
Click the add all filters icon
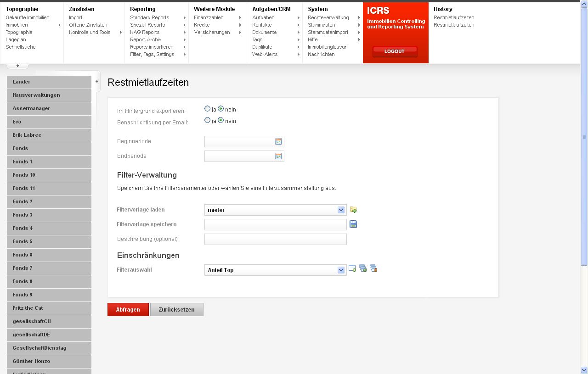[363, 268]
